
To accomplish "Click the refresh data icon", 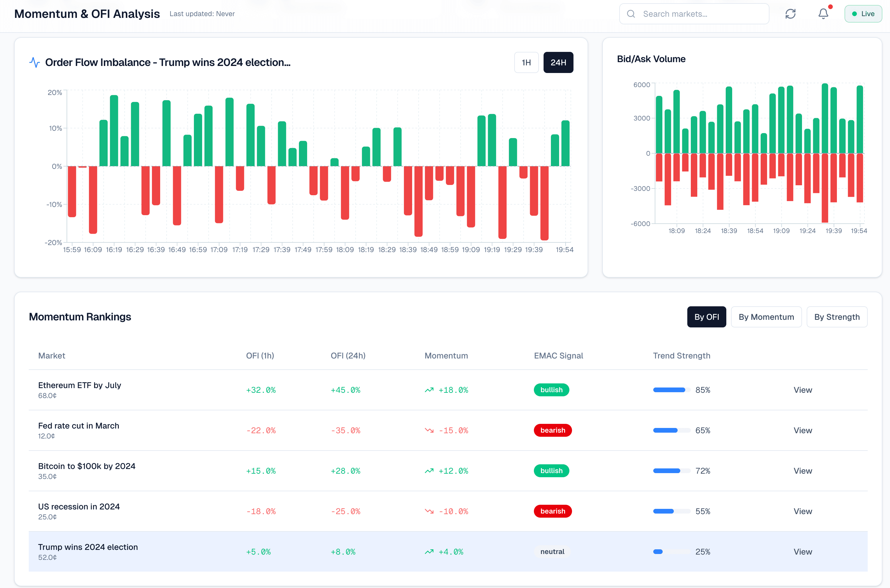I will [790, 14].
